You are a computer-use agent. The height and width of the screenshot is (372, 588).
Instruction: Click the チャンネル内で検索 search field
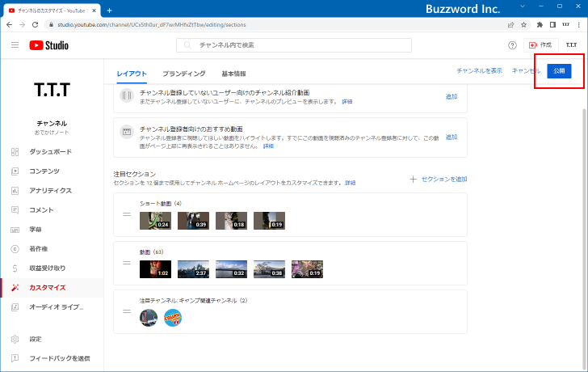pos(294,45)
